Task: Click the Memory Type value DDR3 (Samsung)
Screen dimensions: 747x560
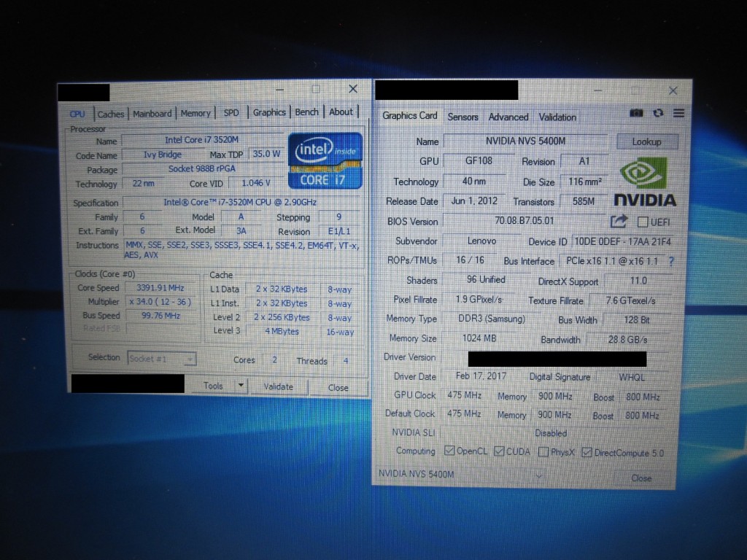Action: click(x=492, y=319)
